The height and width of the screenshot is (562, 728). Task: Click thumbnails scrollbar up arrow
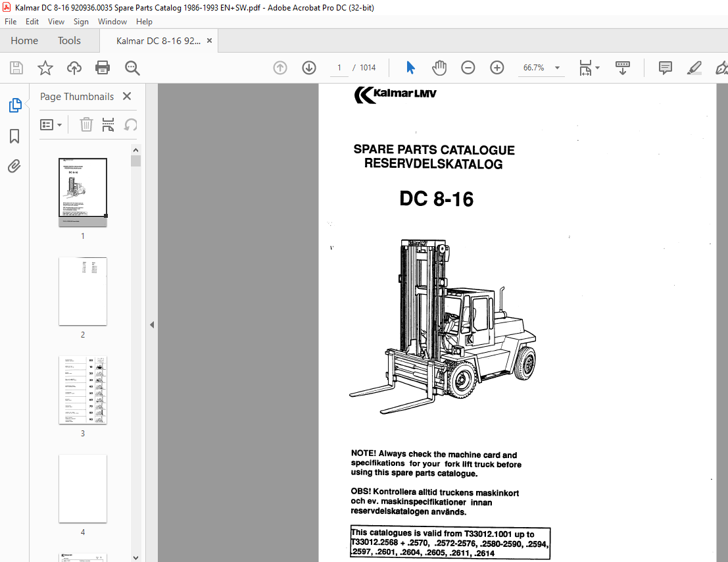click(x=135, y=150)
